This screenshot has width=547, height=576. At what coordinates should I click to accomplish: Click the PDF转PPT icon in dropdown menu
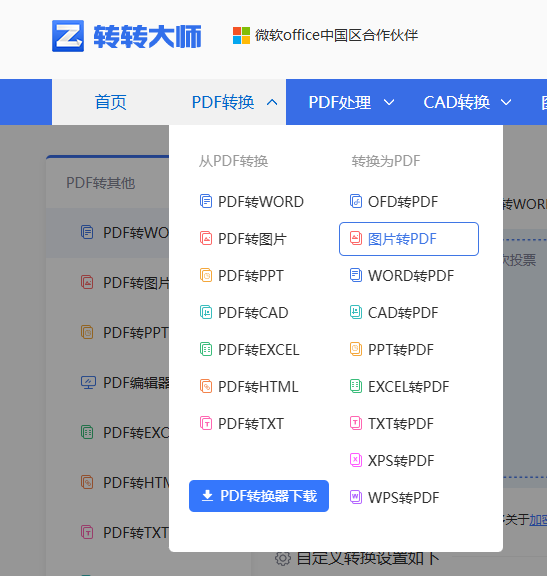coord(206,276)
